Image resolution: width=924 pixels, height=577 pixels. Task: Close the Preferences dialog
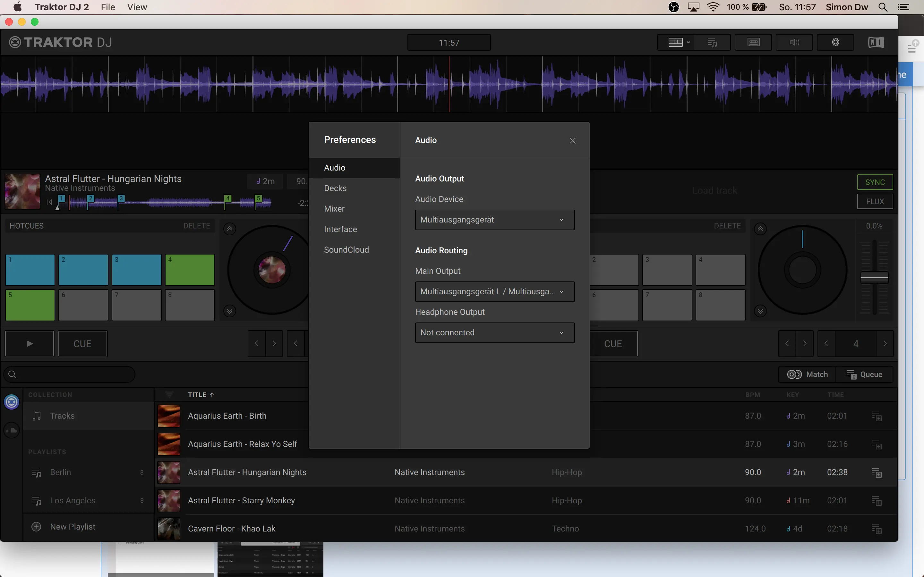572,141
